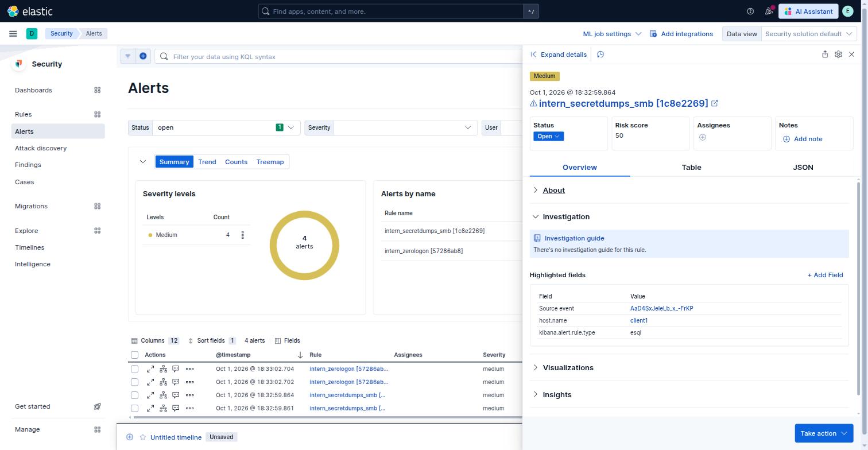868x450 pixels.
Task: Check the 18:33:02.702 alert row checkbox
Action: tap(135, 382)
